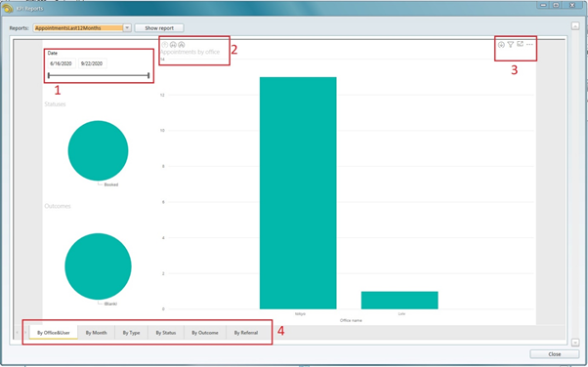Switch to the By Outcome tab
The image size is (588, 367).
205,333
